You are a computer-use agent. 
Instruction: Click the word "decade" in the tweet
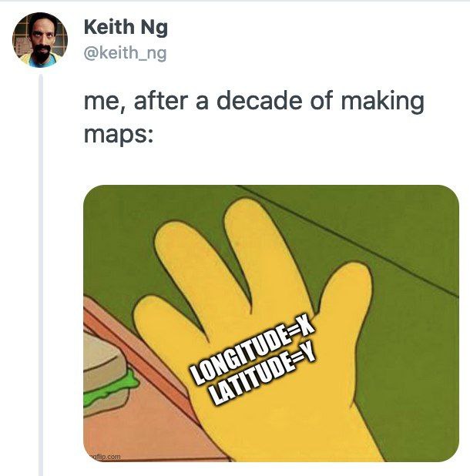point(259,100)
